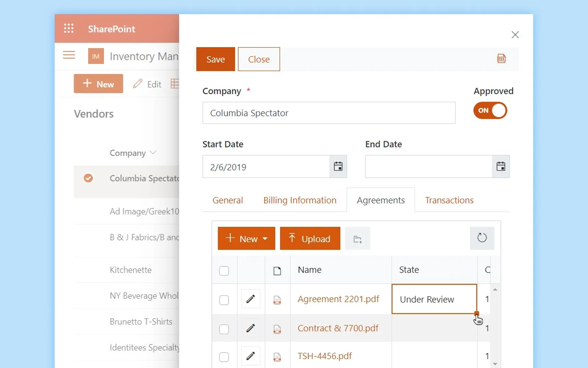The image size is (588, 368).
Task: Edit Contract & 7700.pdf row with pencil
Action: click(x=251, y=328)
